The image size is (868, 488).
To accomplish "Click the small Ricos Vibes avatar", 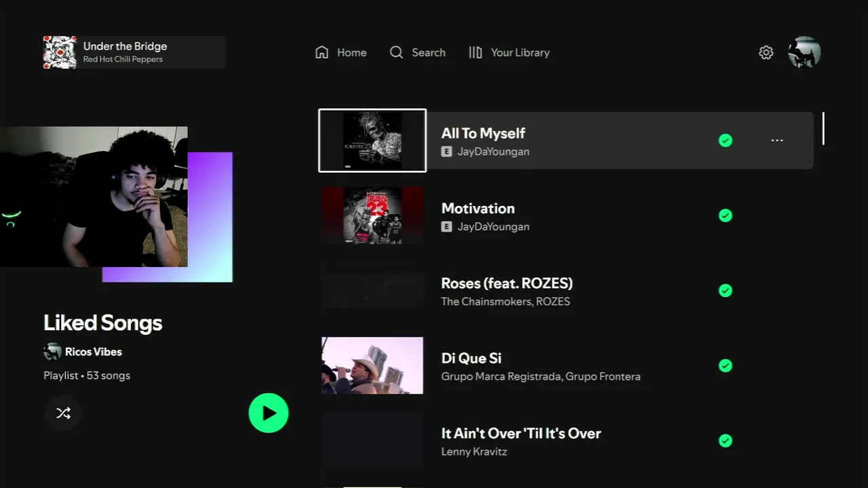I will [x=52, y=352].
